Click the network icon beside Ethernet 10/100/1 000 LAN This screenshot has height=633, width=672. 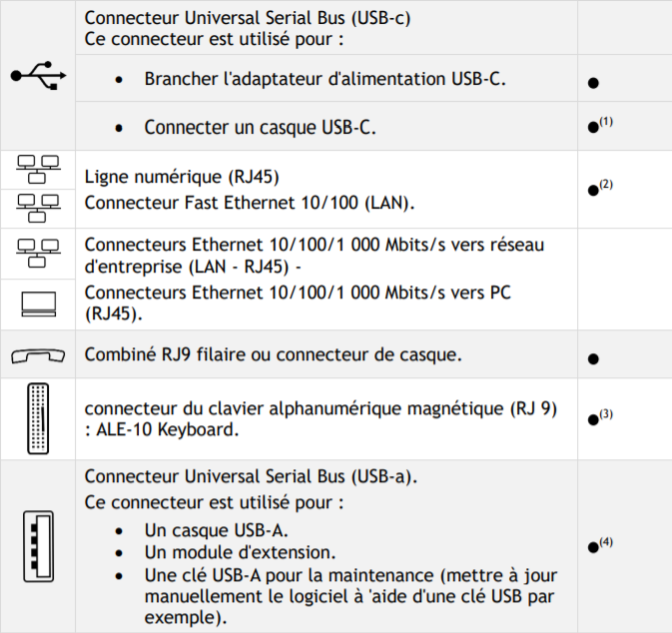(x=38, y=254)
